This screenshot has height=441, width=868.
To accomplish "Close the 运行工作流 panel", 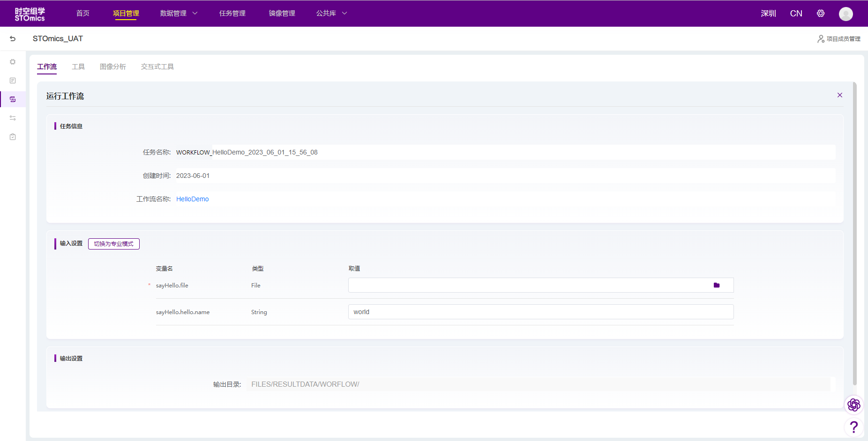I will pos(839,95).
